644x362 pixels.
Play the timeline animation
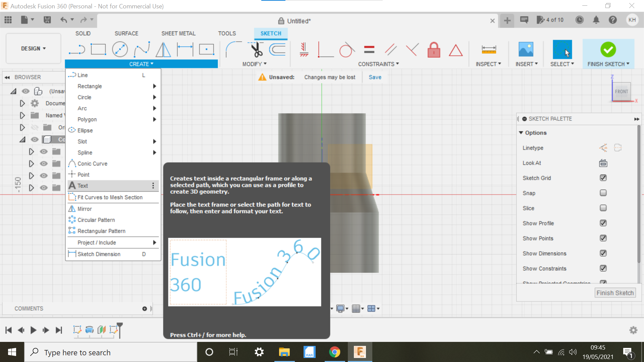click(33, 330)
